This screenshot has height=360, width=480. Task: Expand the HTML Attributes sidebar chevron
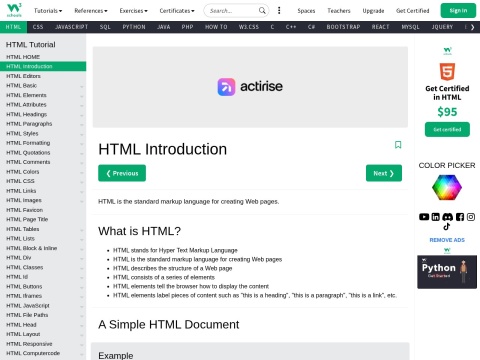82,105
